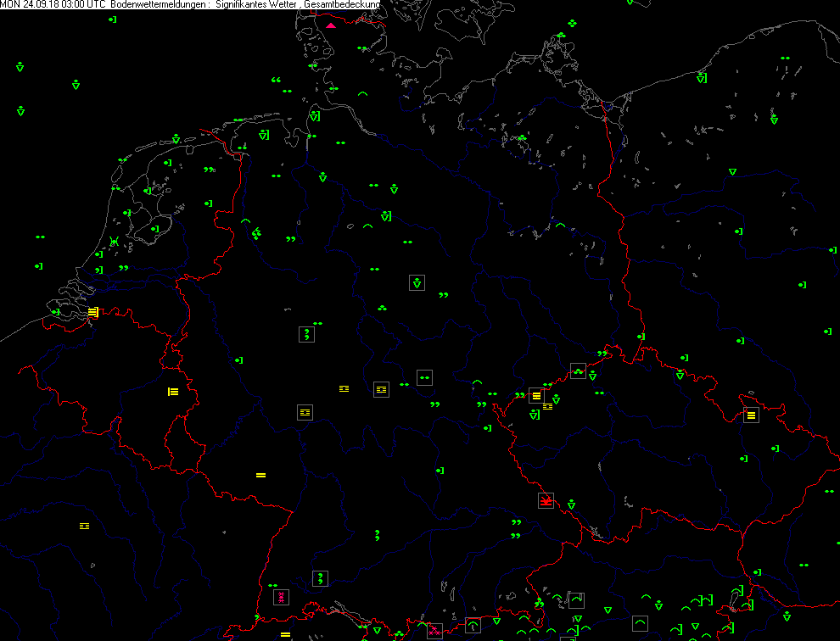The width and height of the screenshot is (840, 641).
Task: Click the pink boxed snow symbol at lower left
Action: (x=281, y=597)
